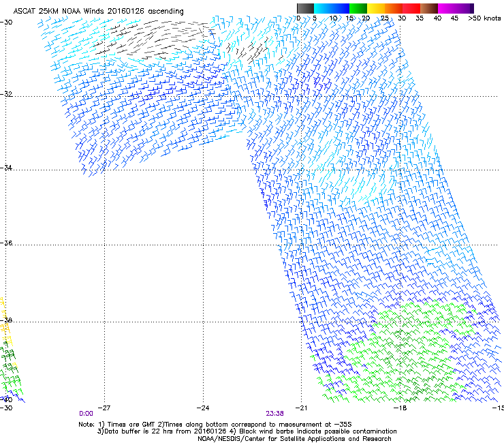Select the orange 25-30 knots legend swatch
Viewport: 504px width, 443px height.
394,8
